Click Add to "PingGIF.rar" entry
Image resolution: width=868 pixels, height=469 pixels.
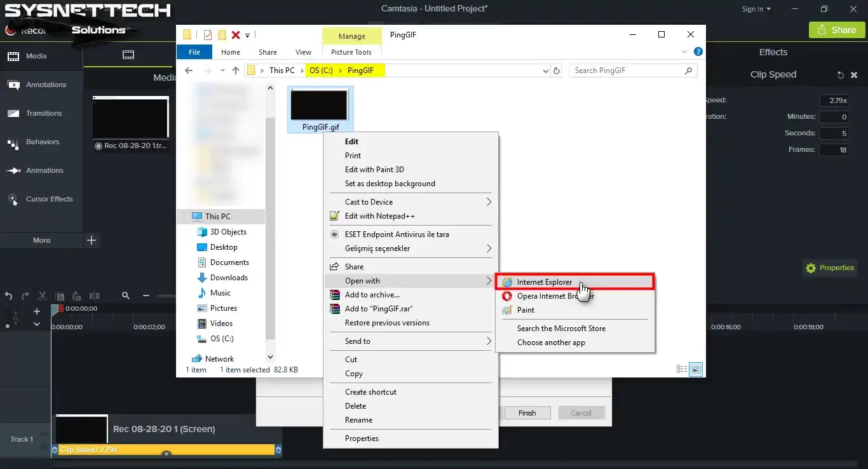(410, 309)
